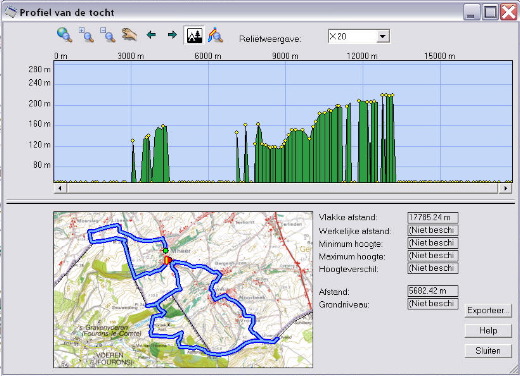520x376 pixels.
Task: Click the Sluiten button
Action: pos(488,351)
